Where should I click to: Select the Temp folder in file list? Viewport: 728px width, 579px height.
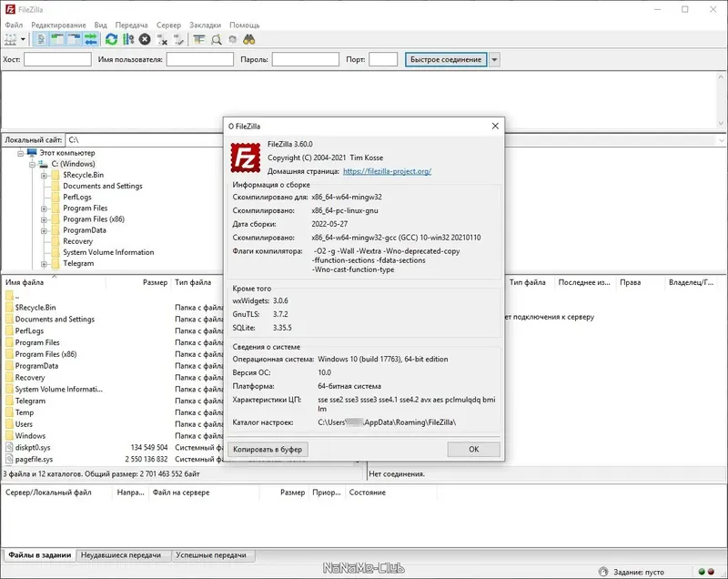[25, 412]
